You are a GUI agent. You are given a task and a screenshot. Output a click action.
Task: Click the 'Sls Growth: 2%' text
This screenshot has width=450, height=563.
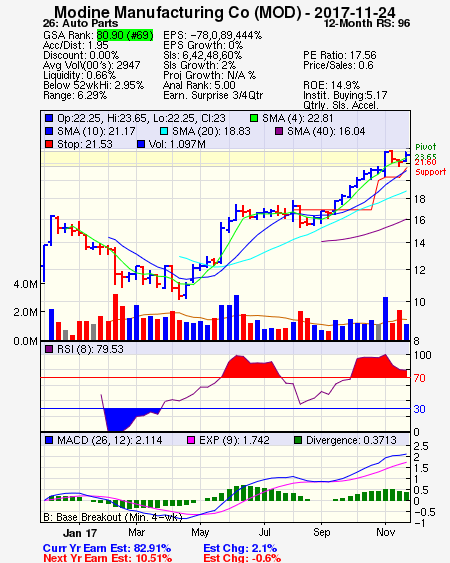pyautogui.click(x=199, y=65)
